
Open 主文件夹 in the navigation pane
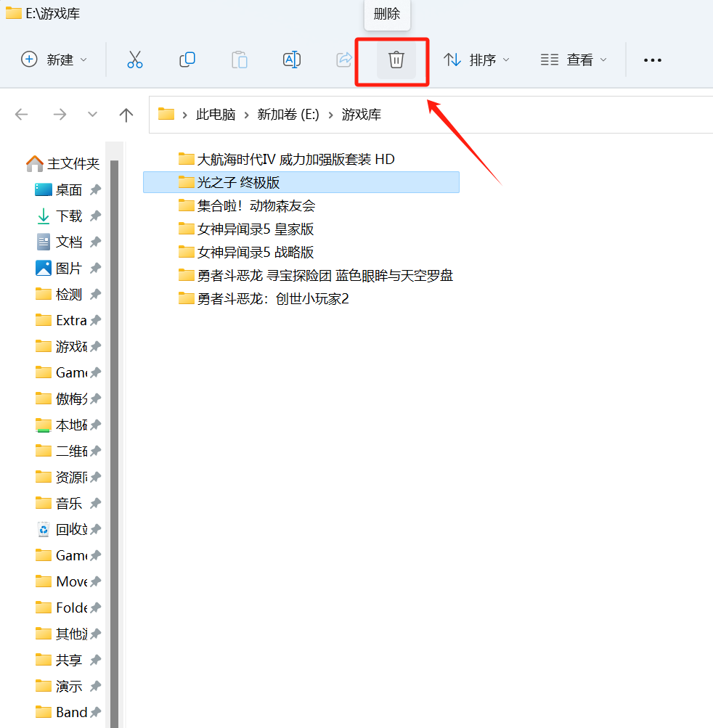click(62, 163)
